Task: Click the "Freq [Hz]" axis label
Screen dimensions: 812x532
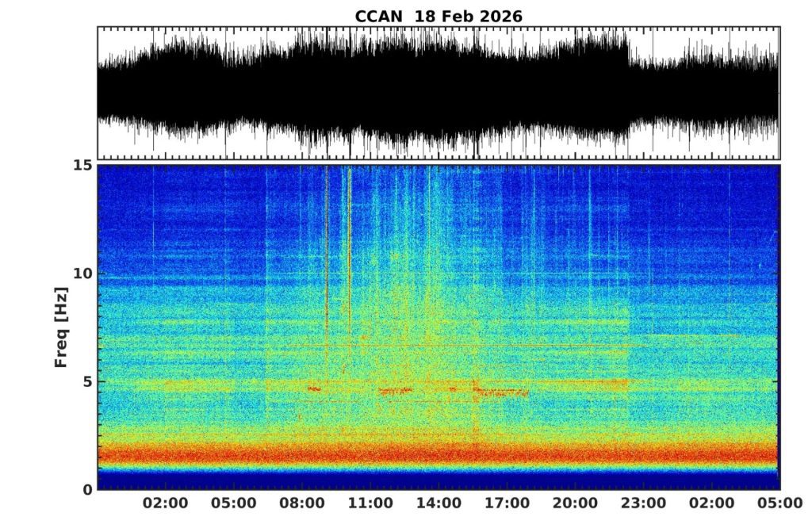Action: 60,327
